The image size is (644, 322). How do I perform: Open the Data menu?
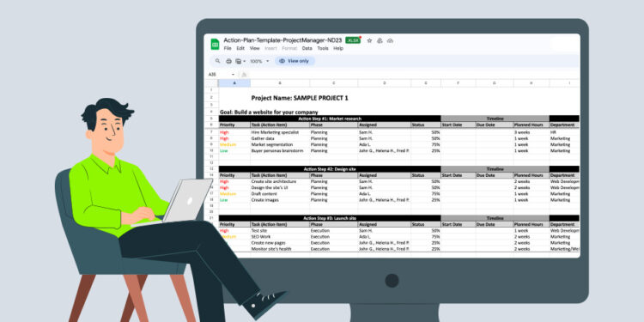(x=307, y=48)
